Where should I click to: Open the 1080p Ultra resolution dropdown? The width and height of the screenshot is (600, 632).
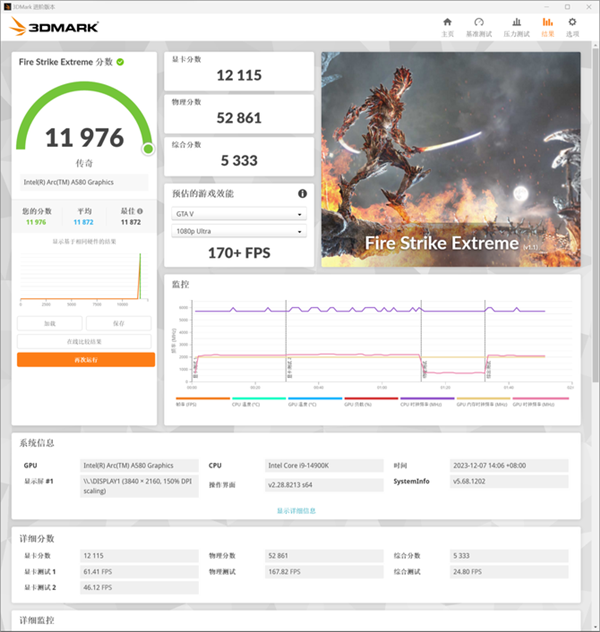(x=238, y=232)
